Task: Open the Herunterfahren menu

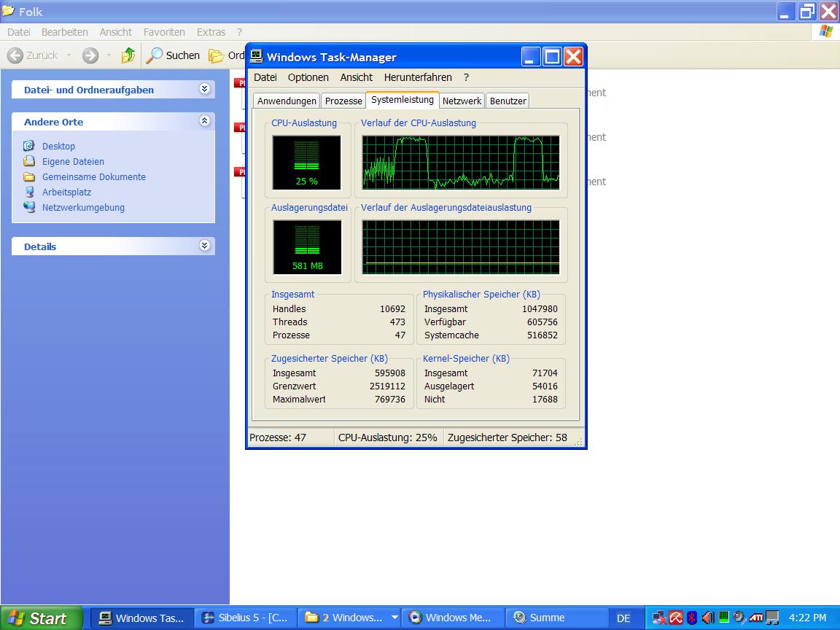Action: click(x=418, y=77)
